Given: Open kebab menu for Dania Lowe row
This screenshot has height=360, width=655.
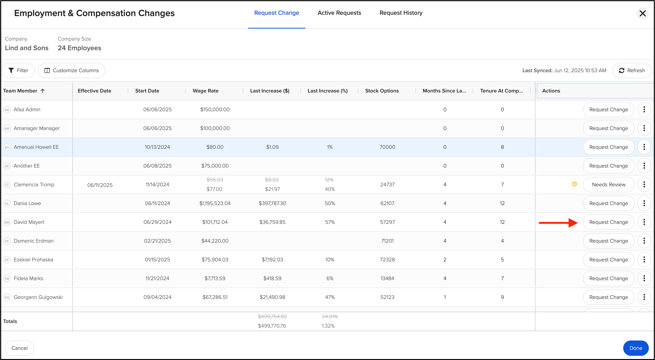Looking at the screenshot, I should [644, 203].
